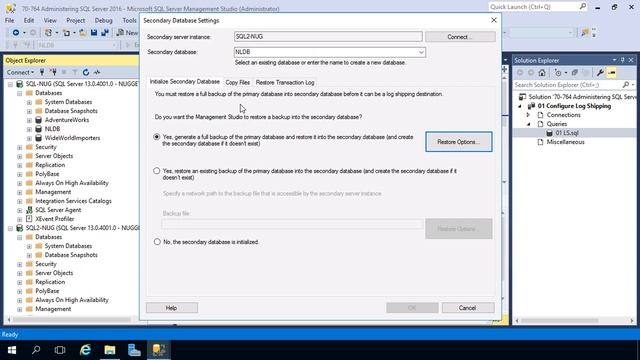
Task: Open Activity Monitor icon in Object Explorer
Action: point(97,72)
